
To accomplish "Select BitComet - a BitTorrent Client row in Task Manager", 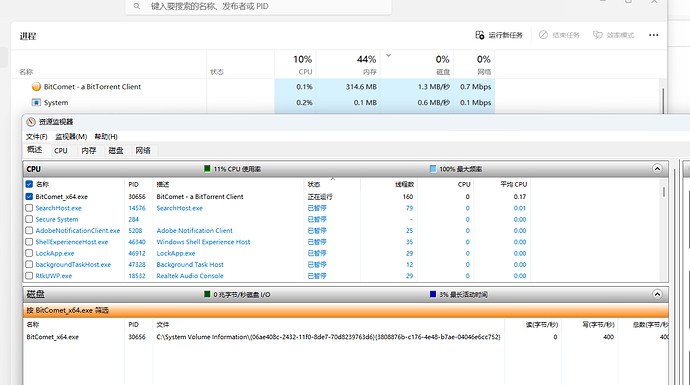I will 253,87.
